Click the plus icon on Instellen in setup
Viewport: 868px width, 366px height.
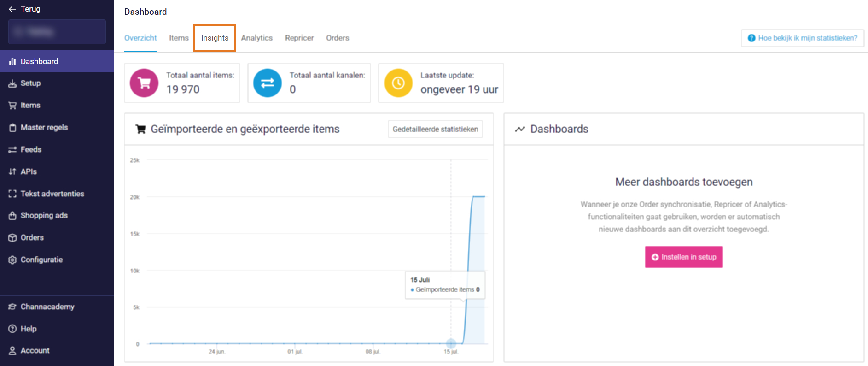(655, 257)
